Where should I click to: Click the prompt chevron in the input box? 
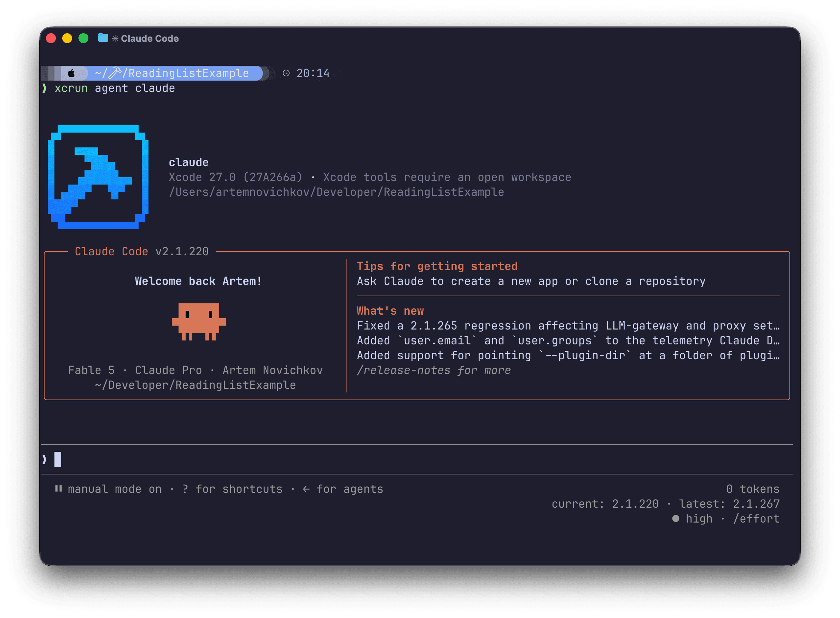click(45, 459)
